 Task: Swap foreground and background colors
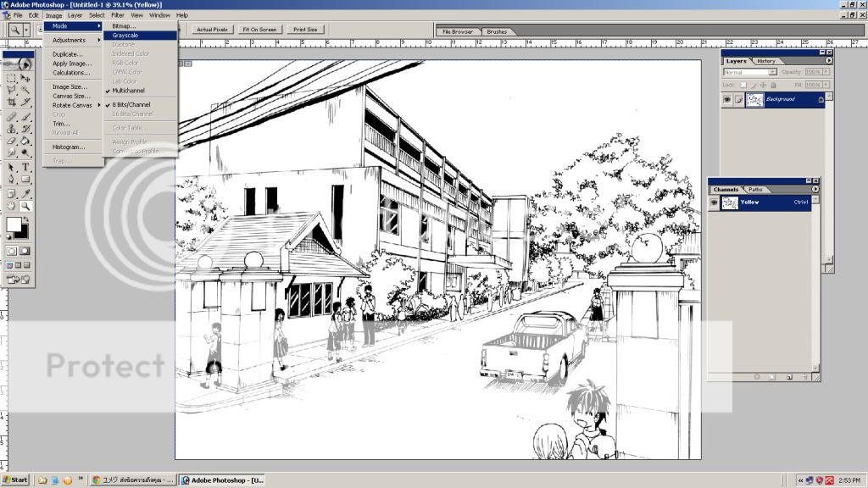(x=25, y=219)
